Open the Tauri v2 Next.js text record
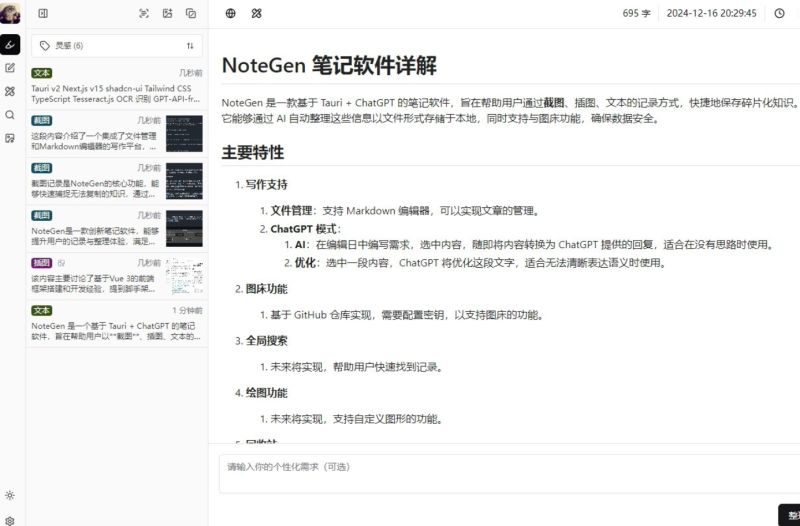This screenshot has width=800, height=526. (117, 86)
